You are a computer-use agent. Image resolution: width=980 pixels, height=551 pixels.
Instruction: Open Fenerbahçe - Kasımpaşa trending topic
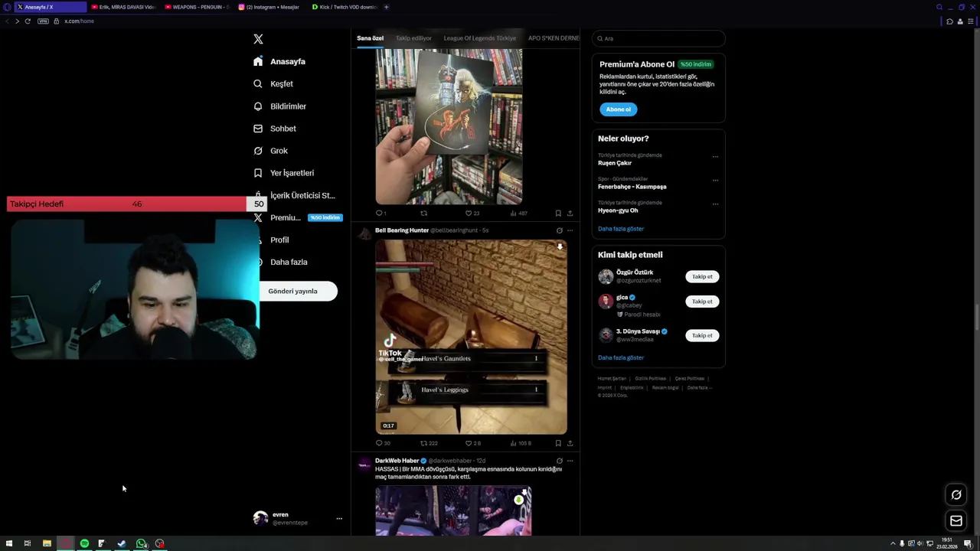click(632, 187)
